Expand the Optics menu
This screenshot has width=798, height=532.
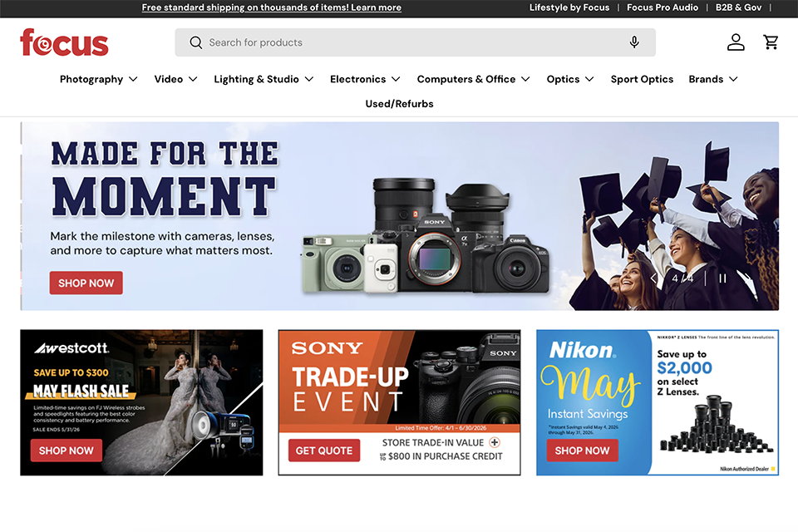(x=570, y=80)
